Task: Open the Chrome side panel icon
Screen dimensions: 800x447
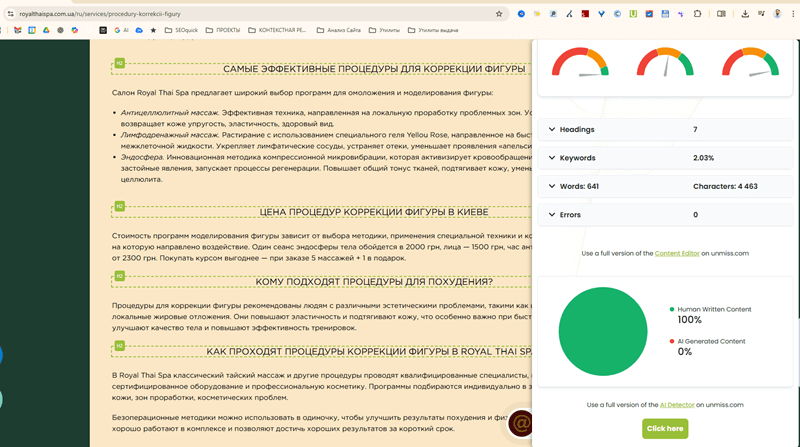Action: (x=721, y=14)
